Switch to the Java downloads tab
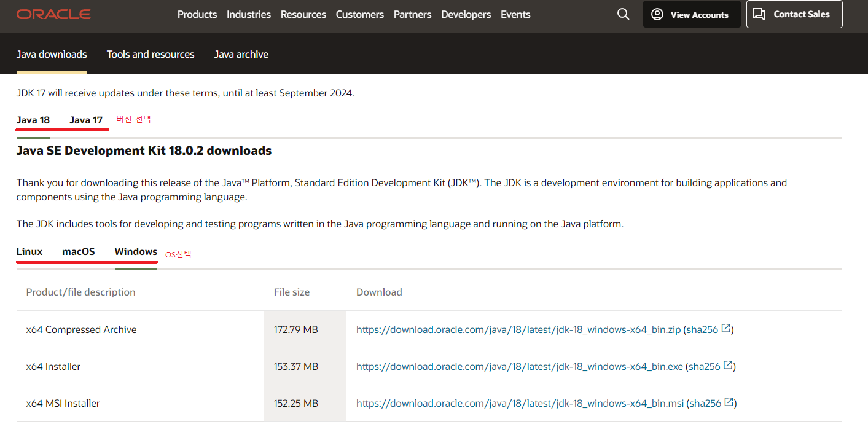Image resolution: width=868 pixels, height=435 pixels. point(52,54)
